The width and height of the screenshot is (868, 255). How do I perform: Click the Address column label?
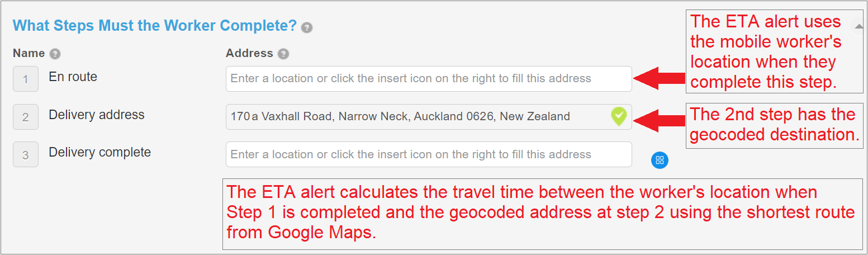(249, 54)
